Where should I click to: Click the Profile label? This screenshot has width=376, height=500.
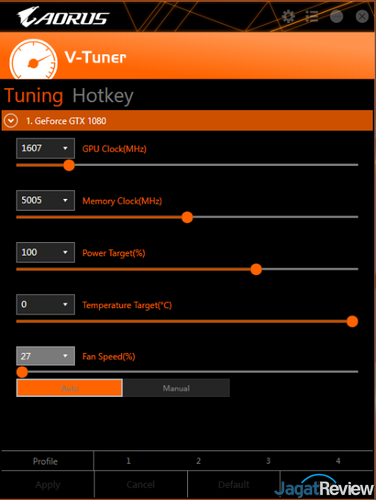45,461
